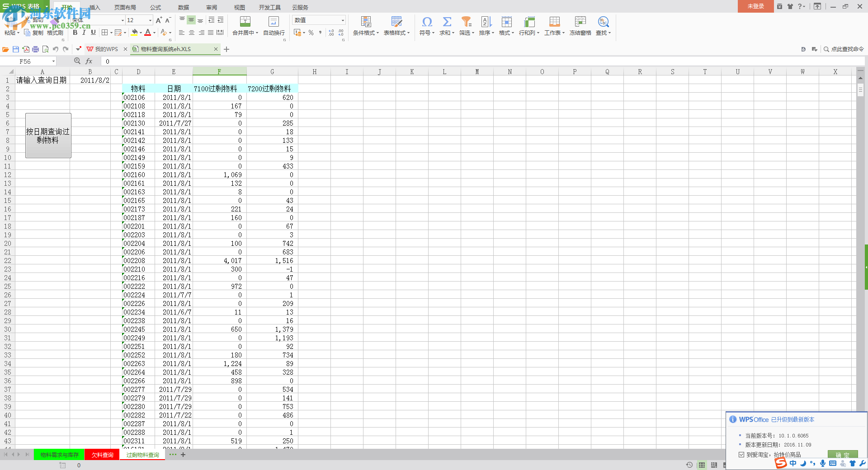Click the redo arrow icon
Viewport: 868px width, 470px height.
tap(66, 49)
